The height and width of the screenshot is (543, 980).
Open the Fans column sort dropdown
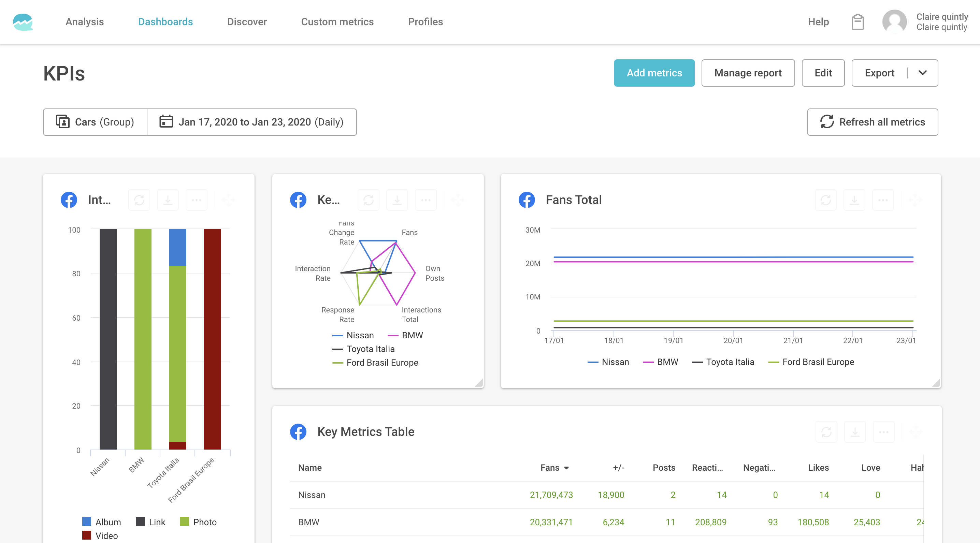(567, 468)
